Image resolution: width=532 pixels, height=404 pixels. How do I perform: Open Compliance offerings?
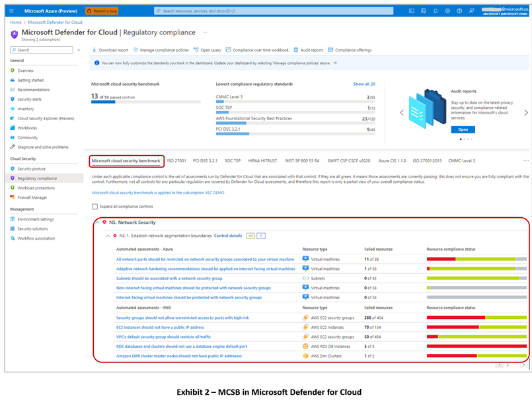pyautogui.click(x=350, y=50)
